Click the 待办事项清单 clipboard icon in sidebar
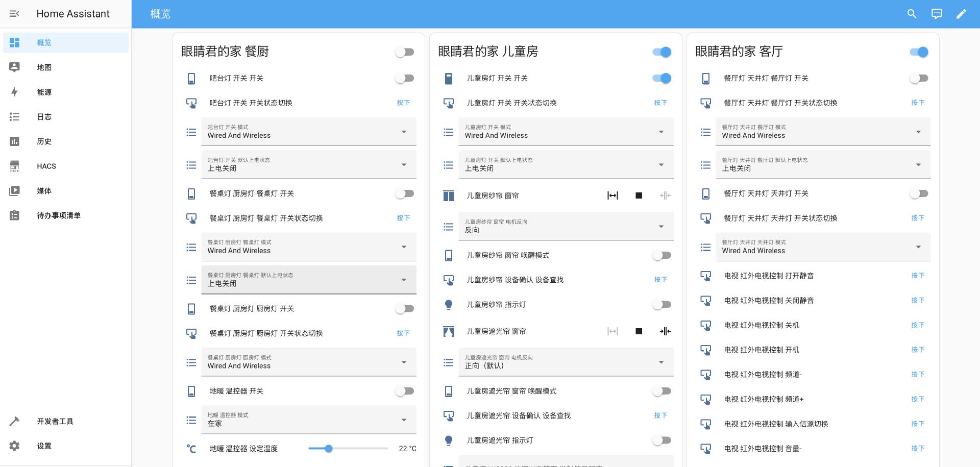This screenshot has width=980, height=467. [14, 215]
